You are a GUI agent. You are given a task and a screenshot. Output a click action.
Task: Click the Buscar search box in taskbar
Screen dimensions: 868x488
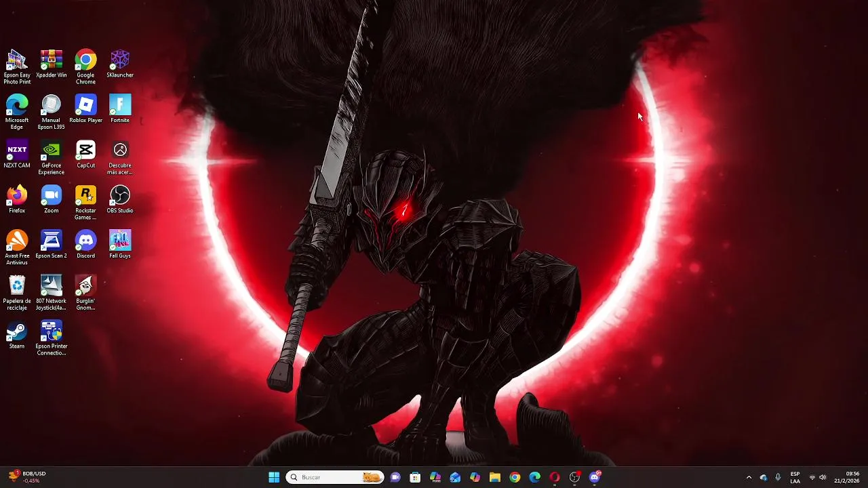[335, 477]
